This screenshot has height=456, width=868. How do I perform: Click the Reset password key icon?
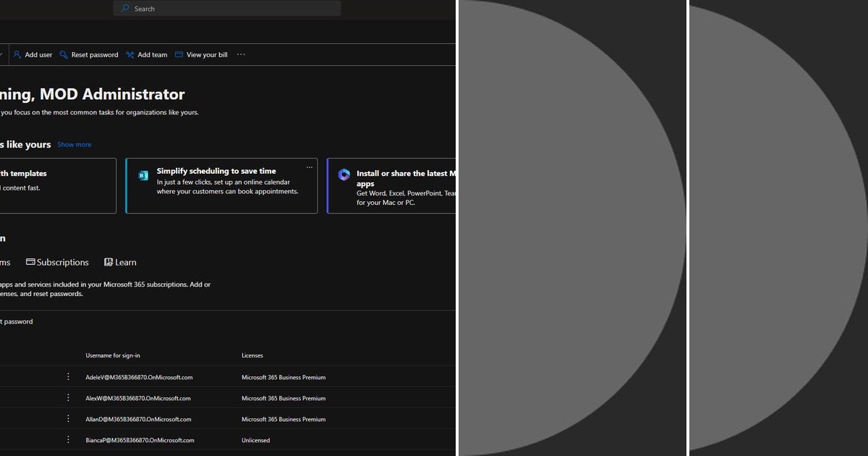pos(62,54)
